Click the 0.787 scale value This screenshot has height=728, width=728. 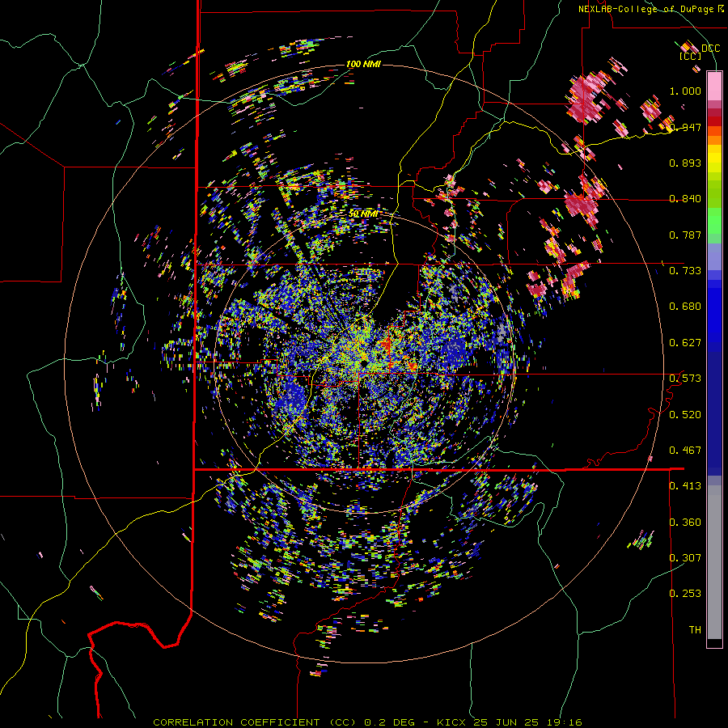685,235
